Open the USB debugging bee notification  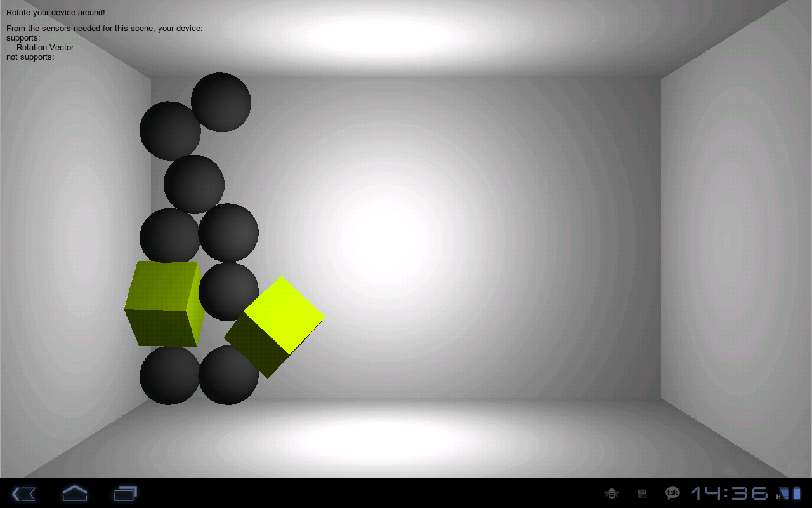[612, 493]
